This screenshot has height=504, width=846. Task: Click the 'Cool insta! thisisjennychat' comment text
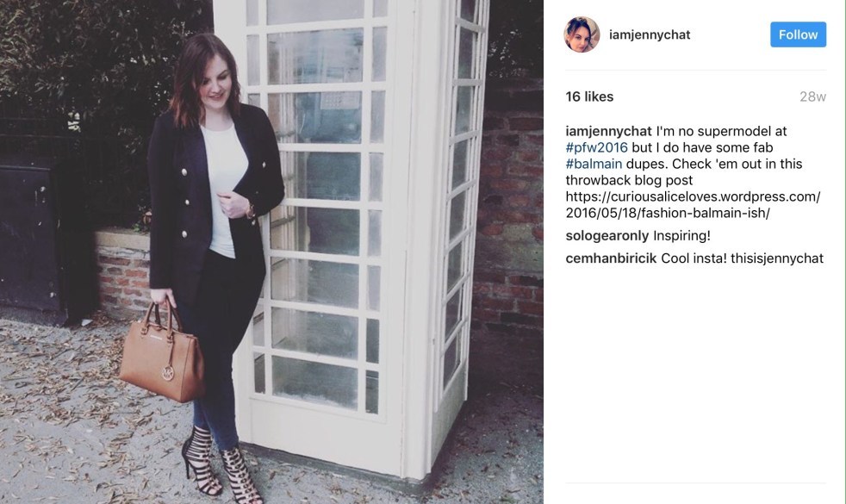[x=742, y=258]
